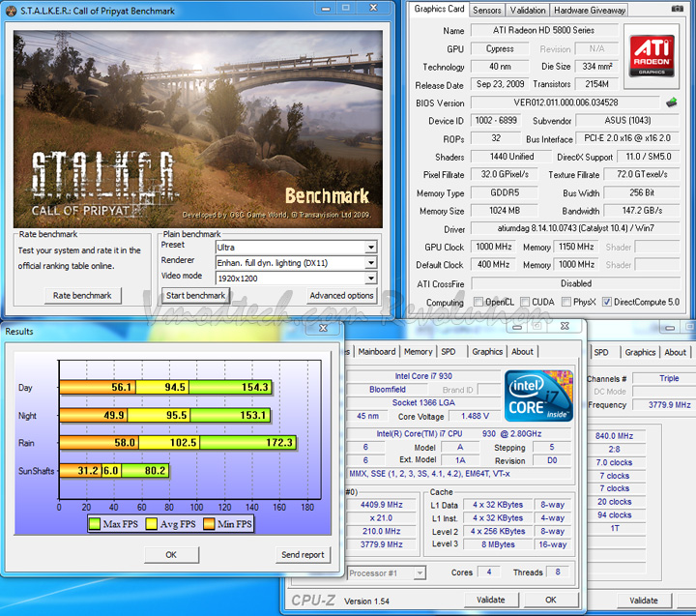Screen dimensions: 696x616
Task: Click OK in the CPU-Z window
Action: [x=550, y=600]
